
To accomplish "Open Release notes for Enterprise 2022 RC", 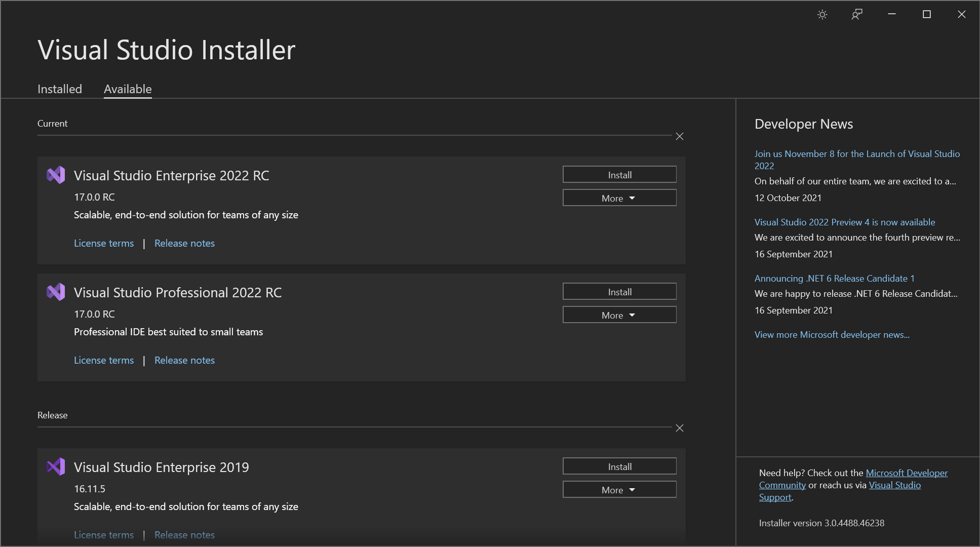I will click(184, 243).
